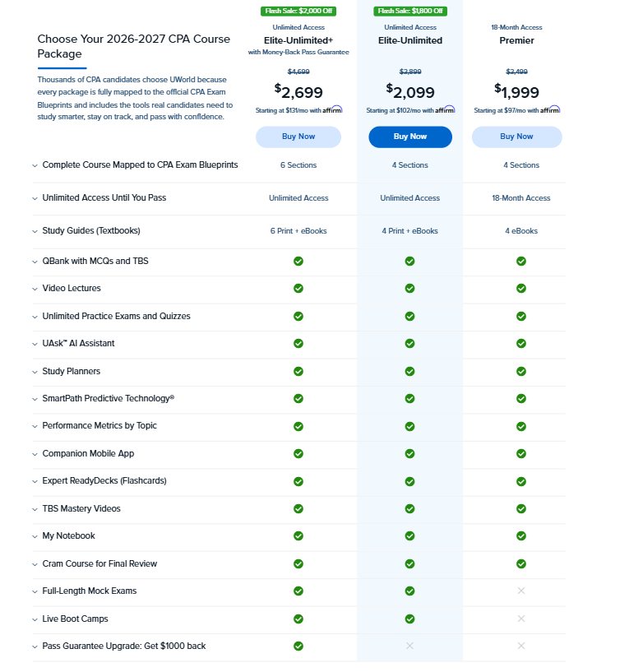The image size is (629, 672).
Task: Click Affirm logo under $2,699 price
Action: [332, 109]
